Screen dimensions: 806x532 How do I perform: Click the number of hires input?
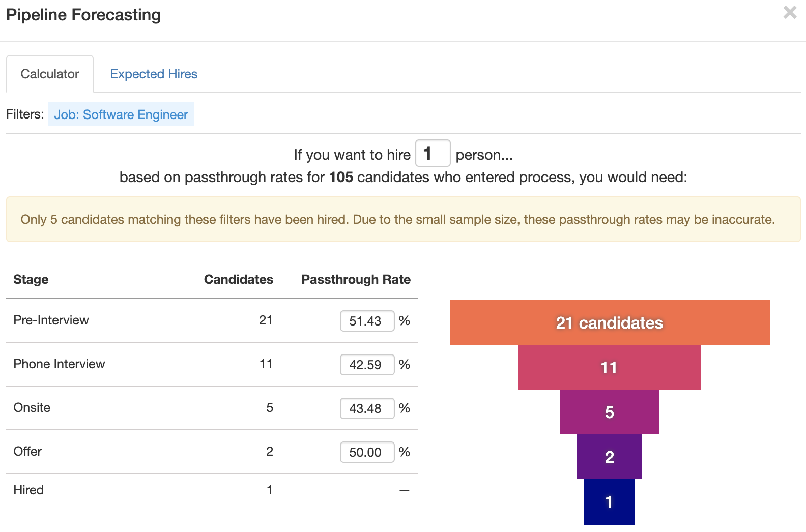point(433,153)
